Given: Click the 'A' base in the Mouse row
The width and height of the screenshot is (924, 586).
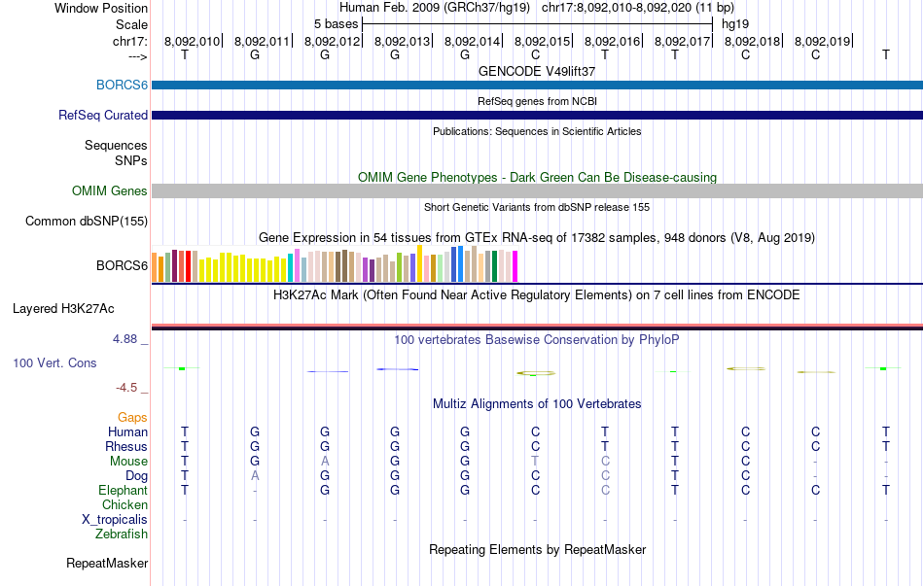Looking at the screenshot, I should tap(325, 462).
